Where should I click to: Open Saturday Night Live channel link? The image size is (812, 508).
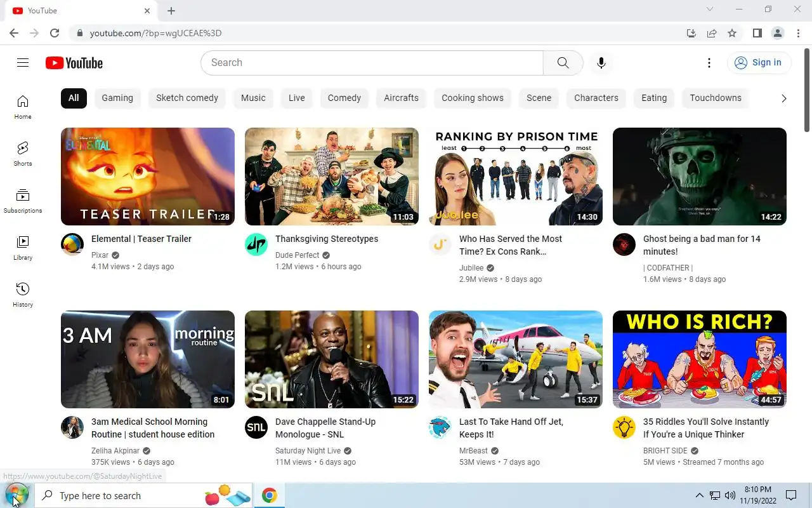(x=308, y=451)
